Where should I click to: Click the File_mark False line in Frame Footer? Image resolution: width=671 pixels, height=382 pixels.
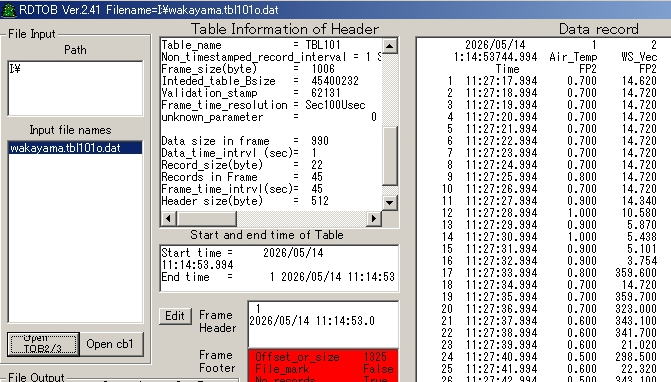pyautogui.click(x=324, y=369)
